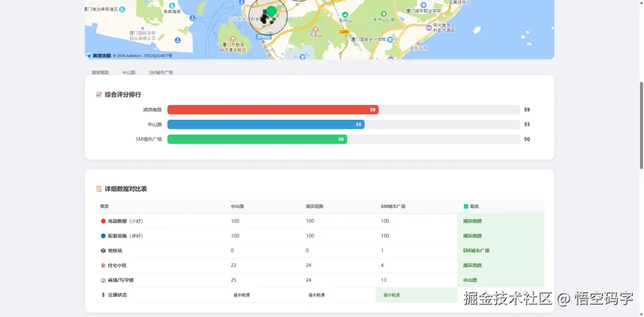The image size is (644, 317).
Task: Click the blue 中山路 score bar
Action: (x=266, y=125)
